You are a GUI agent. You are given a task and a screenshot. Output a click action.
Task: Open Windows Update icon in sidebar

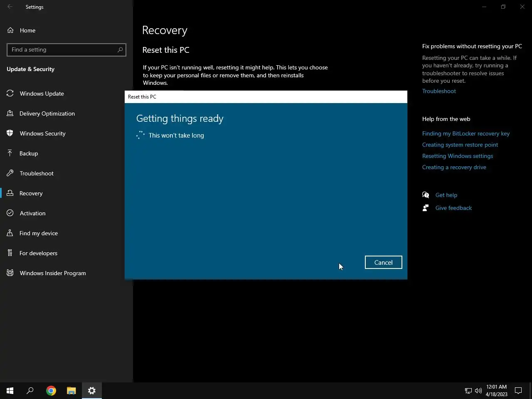coord(10,94)
